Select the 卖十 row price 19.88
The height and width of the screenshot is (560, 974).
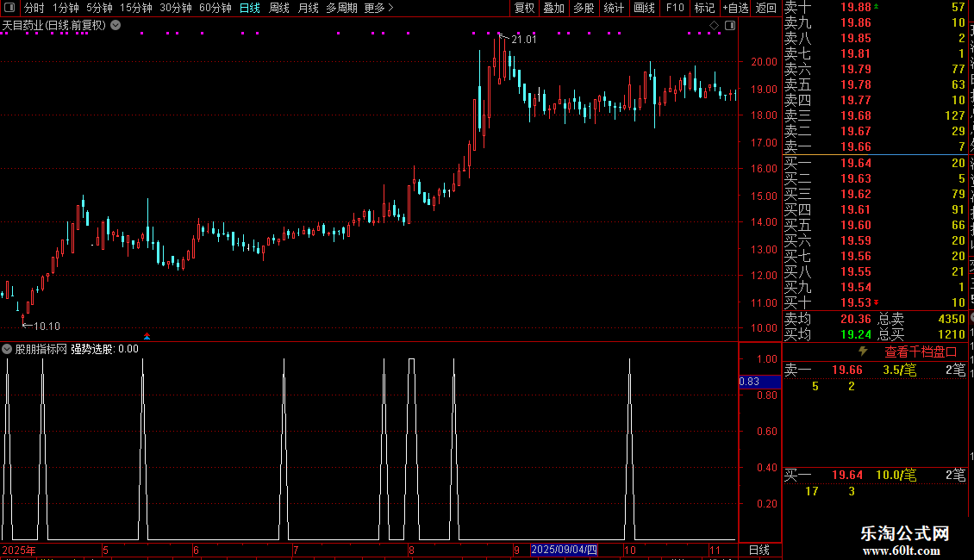pyautogui.click(x=855, y=8)
